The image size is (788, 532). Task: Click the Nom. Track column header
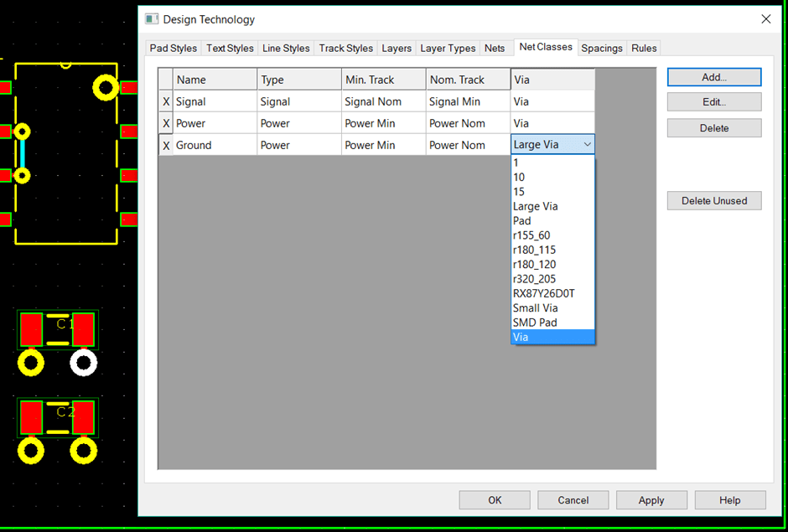469,80
